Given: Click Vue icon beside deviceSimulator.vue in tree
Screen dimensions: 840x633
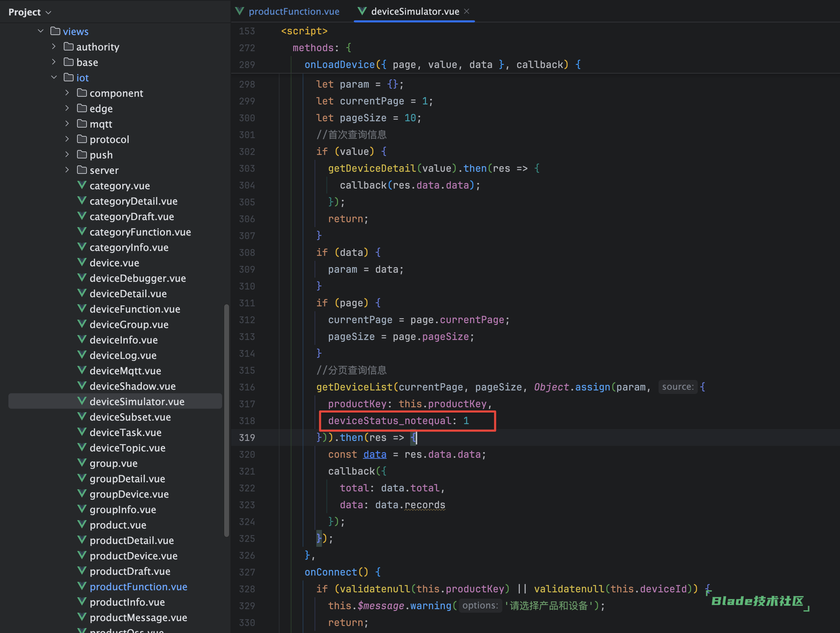Looking at the screenshot, I should coord(82,401).
